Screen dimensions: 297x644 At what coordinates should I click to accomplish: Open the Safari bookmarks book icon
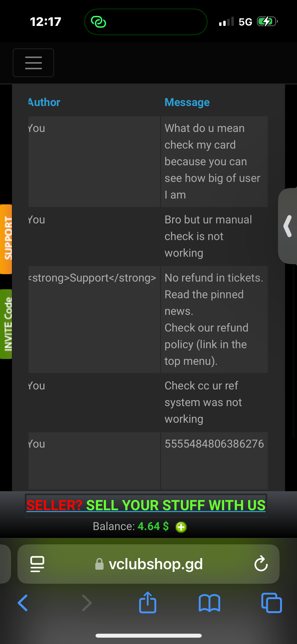[x=209, y=603]
